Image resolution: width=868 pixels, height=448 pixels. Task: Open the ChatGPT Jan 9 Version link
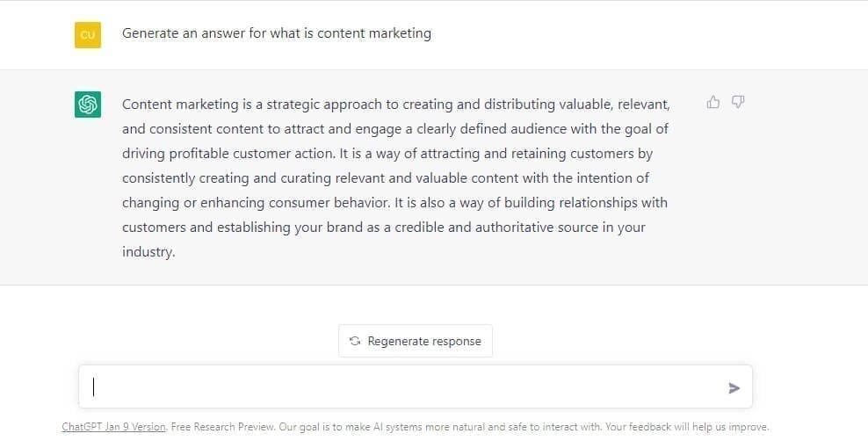tap(113, 427)
